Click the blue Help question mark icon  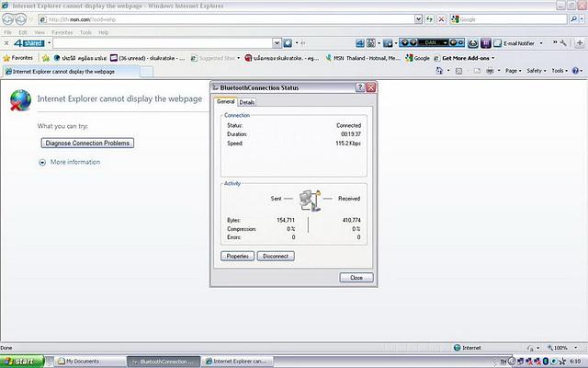point(576,71)
